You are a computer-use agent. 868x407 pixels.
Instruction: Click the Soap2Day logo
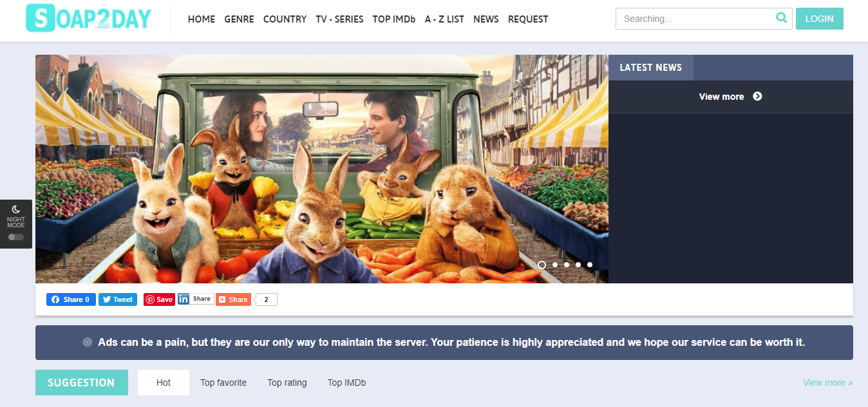[88, 19]
